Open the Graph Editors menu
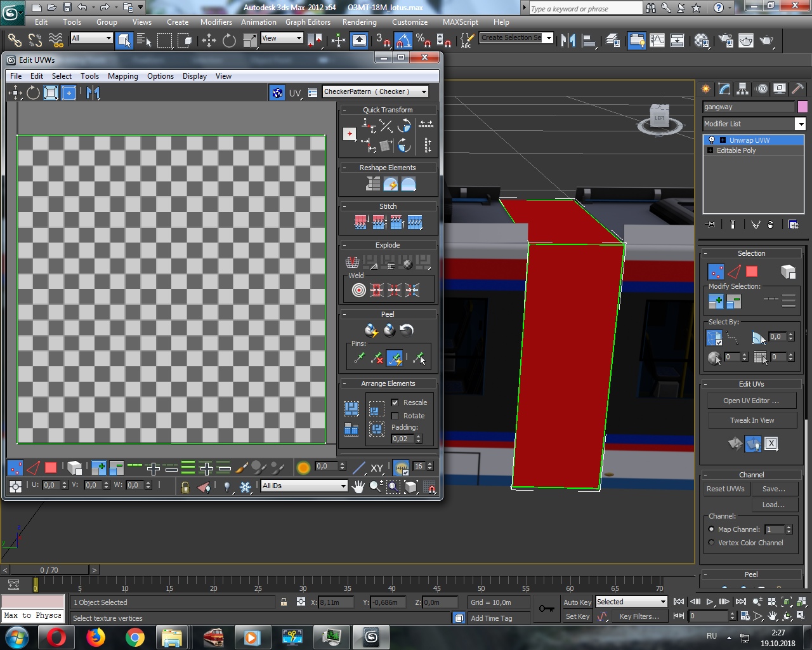This screenshot has width=812, height=650. tap(308, 22)
